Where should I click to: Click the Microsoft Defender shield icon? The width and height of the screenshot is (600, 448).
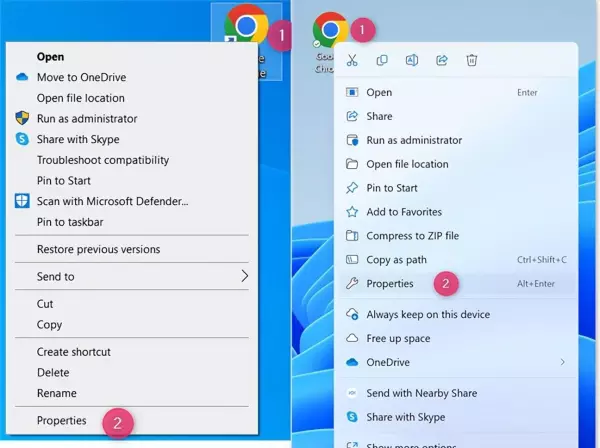point(22,201)
